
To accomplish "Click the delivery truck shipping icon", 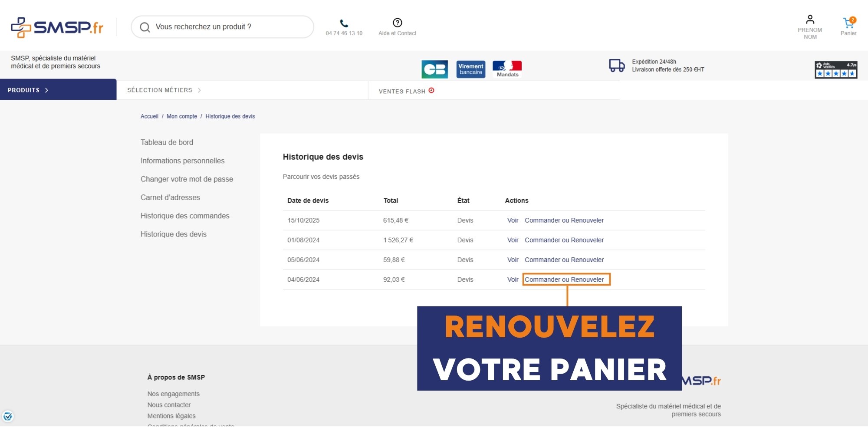I will tap(617, 66).
